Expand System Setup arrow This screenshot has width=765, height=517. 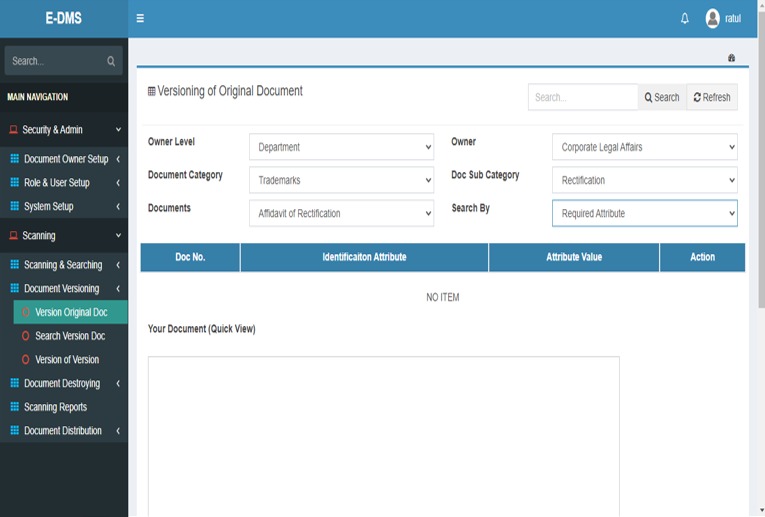click(118, 206)
